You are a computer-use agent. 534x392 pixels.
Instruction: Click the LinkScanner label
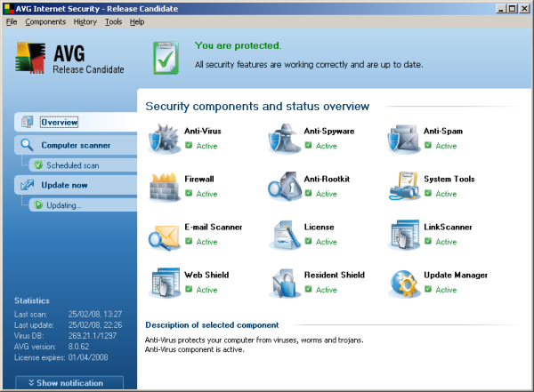click(448, 227)
